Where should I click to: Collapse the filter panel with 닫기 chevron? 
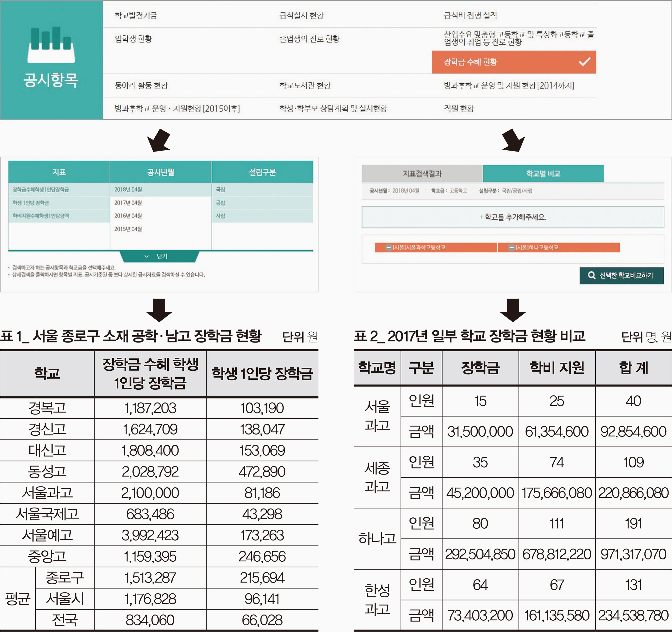(x=147, y=256)
